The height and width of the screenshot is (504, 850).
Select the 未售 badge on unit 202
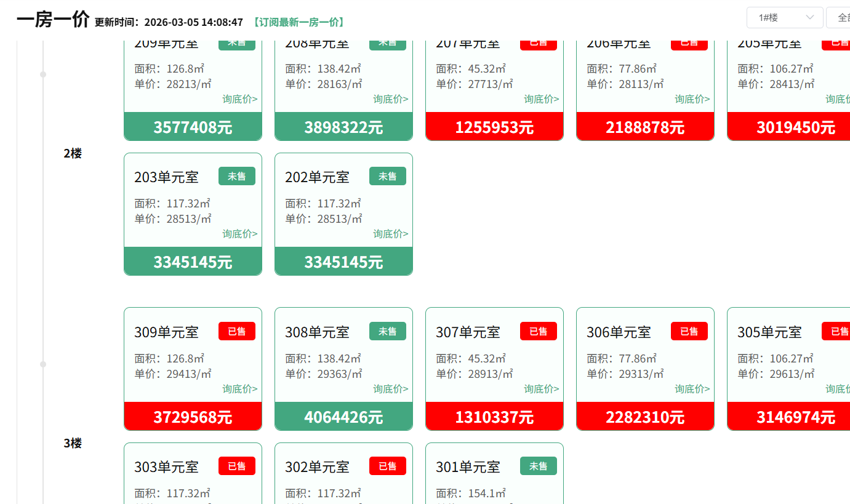387,177
